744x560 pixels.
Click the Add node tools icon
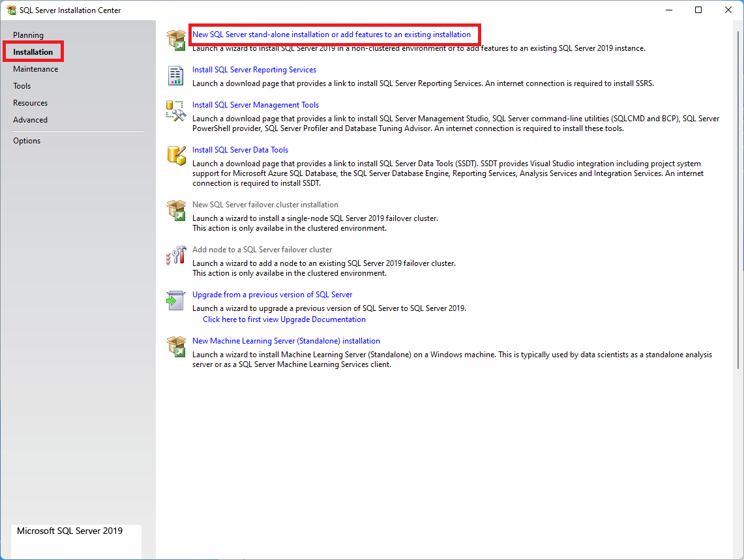176,256
